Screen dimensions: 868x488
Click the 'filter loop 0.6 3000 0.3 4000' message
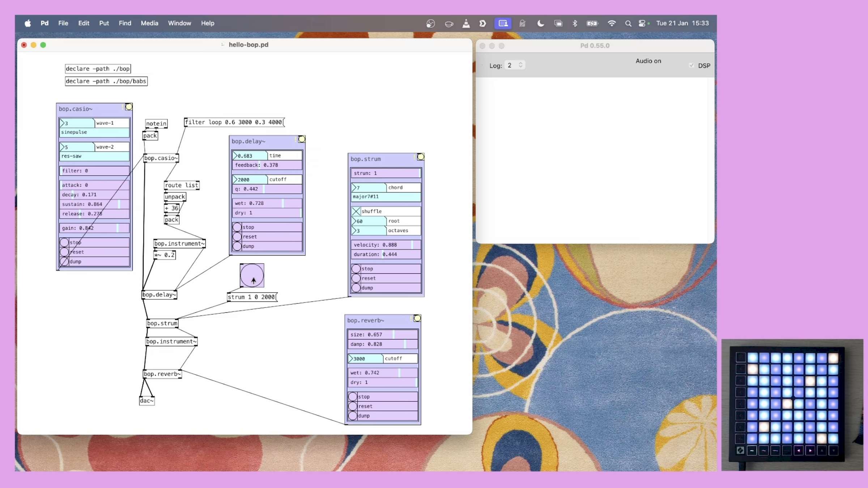[x=234, y=122]
